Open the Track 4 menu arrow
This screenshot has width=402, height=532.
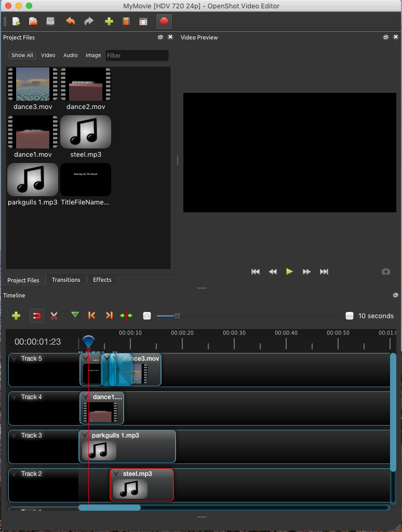click(14, 397)
